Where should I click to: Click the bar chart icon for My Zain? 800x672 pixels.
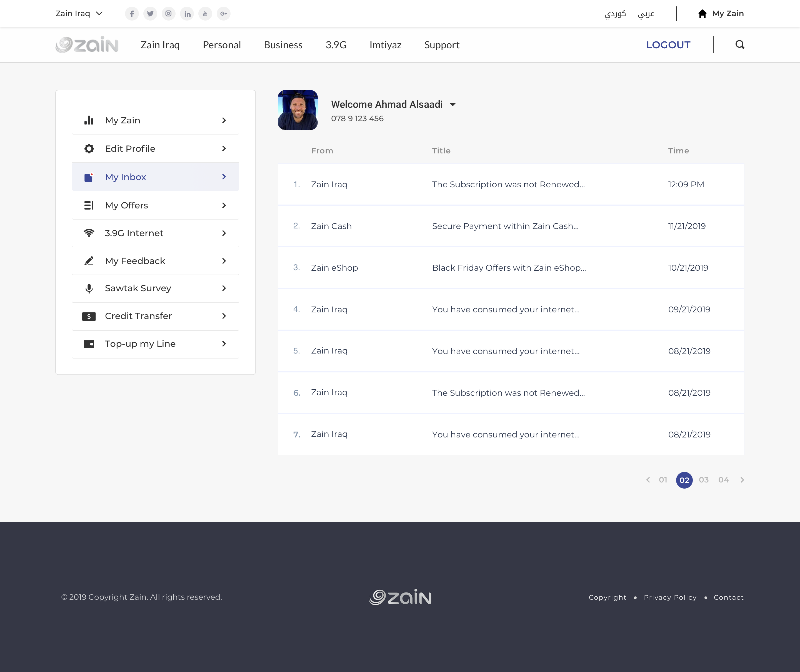click(x=89, y=120)
